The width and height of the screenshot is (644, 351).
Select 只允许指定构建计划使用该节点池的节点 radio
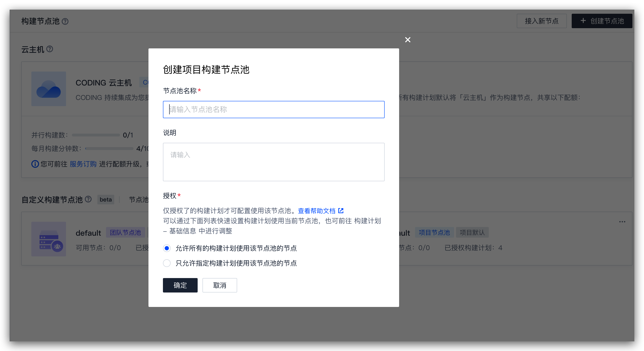(x=167, y=263)
